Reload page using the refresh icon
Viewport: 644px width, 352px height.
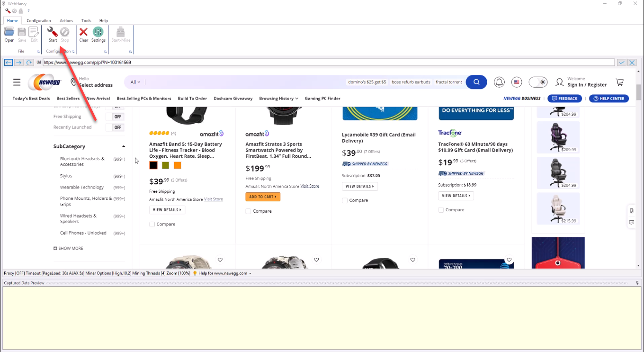28,62
